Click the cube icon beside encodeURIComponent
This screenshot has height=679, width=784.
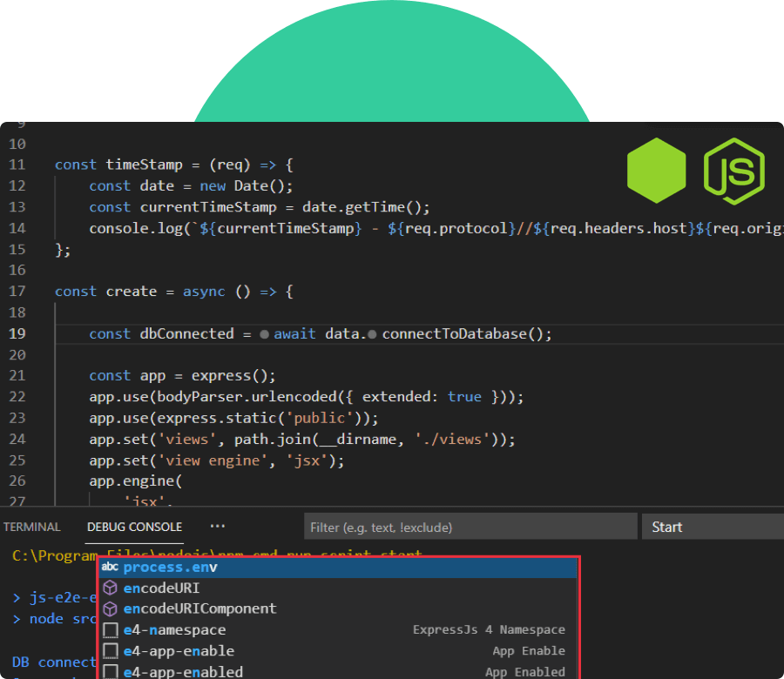point(110,609)
